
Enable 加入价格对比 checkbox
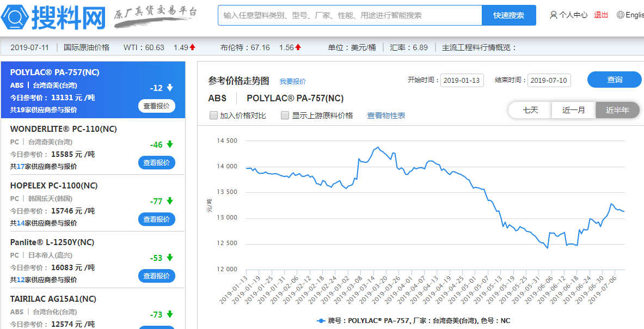(x=213, y=115)
